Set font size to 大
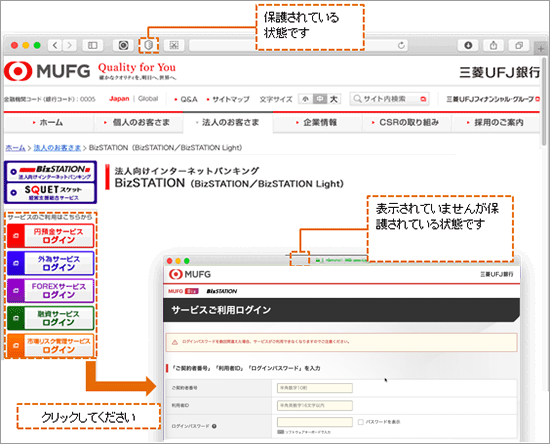This screenshot has width=550, height=444. pos(334,99)
